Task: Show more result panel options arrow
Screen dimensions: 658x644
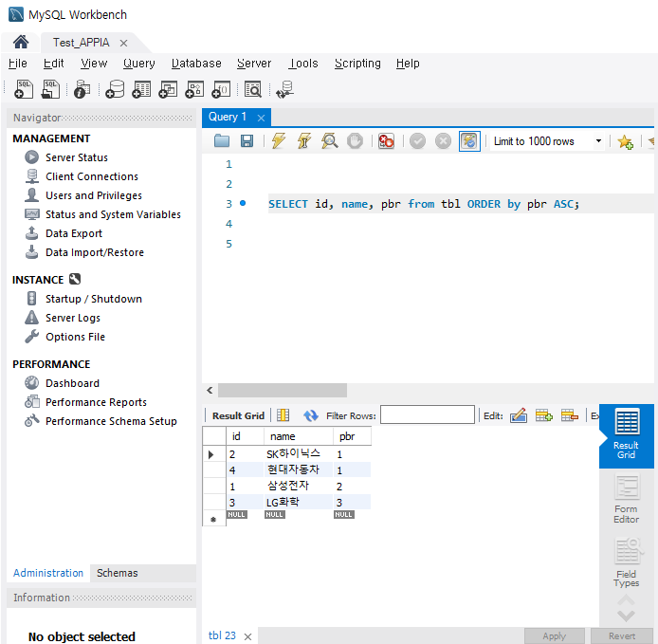Action: (x=626, y=616)
